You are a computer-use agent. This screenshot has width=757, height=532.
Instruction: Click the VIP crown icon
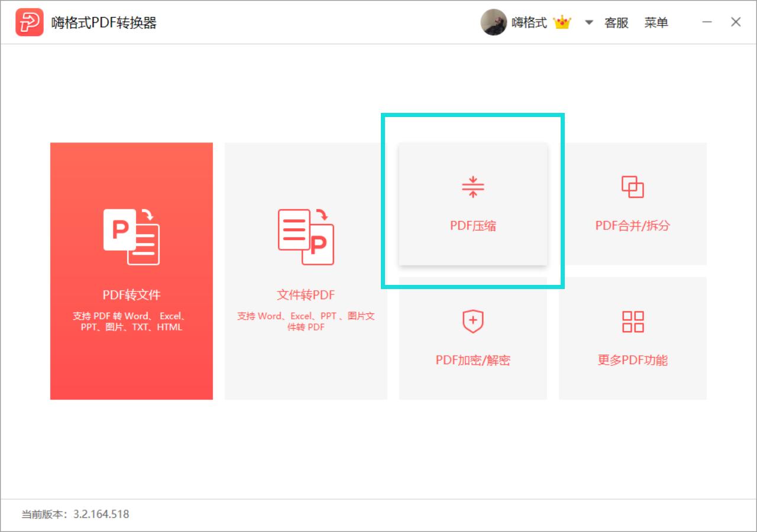562,22
